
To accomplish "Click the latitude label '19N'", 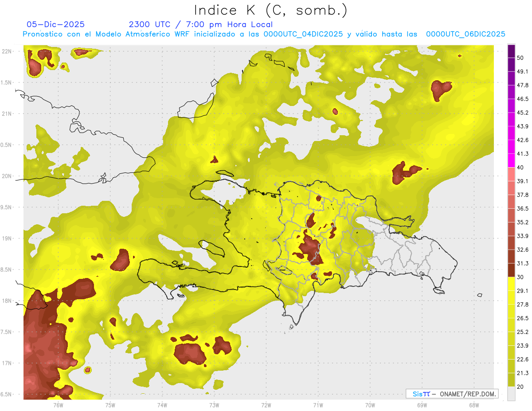I will [7, 238].
